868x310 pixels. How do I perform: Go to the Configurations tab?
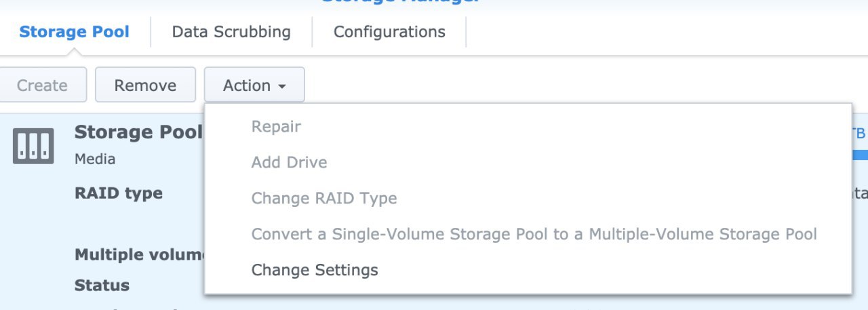click(389, 32)
